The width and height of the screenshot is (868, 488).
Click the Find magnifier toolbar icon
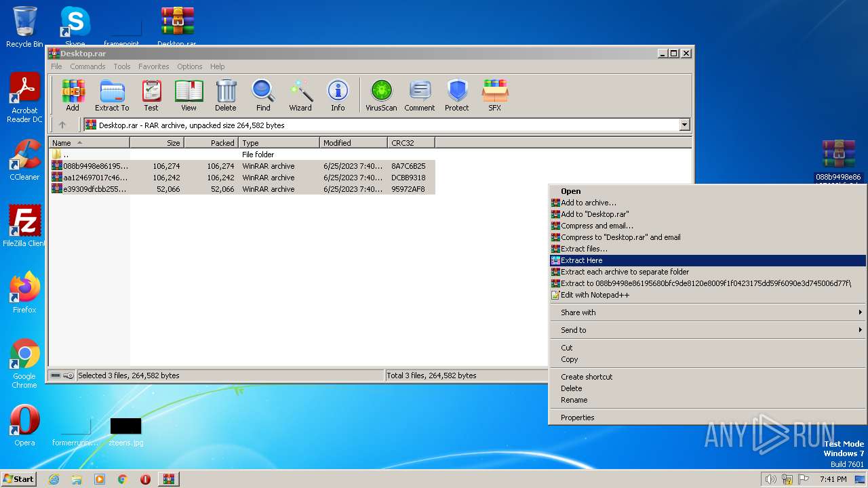[263, 95]
